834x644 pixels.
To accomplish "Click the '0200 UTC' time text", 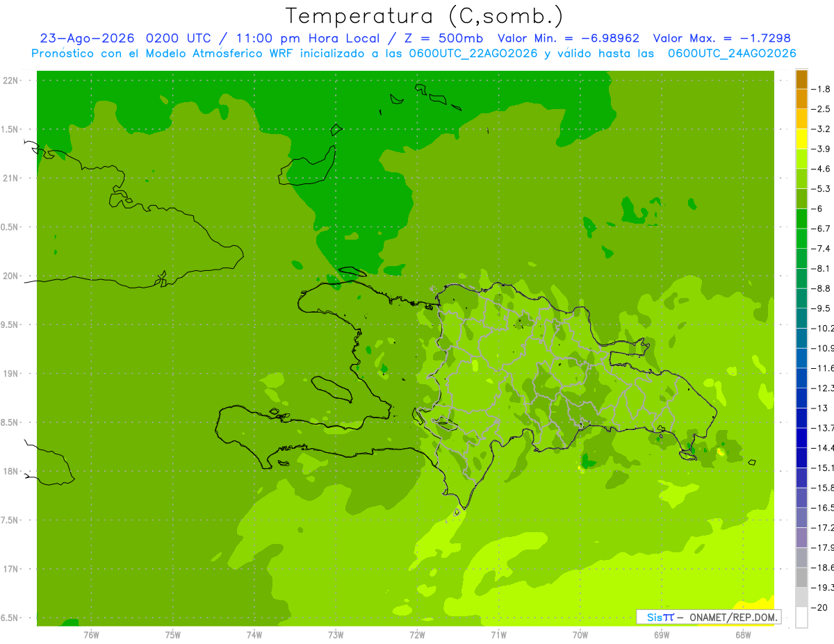I will [179, 38].
